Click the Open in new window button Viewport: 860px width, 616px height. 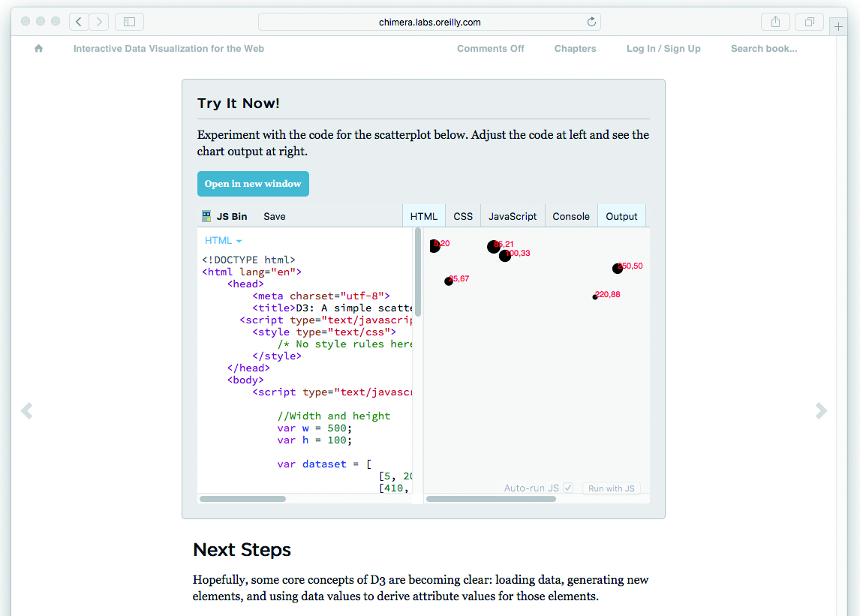tap(253, 184)
